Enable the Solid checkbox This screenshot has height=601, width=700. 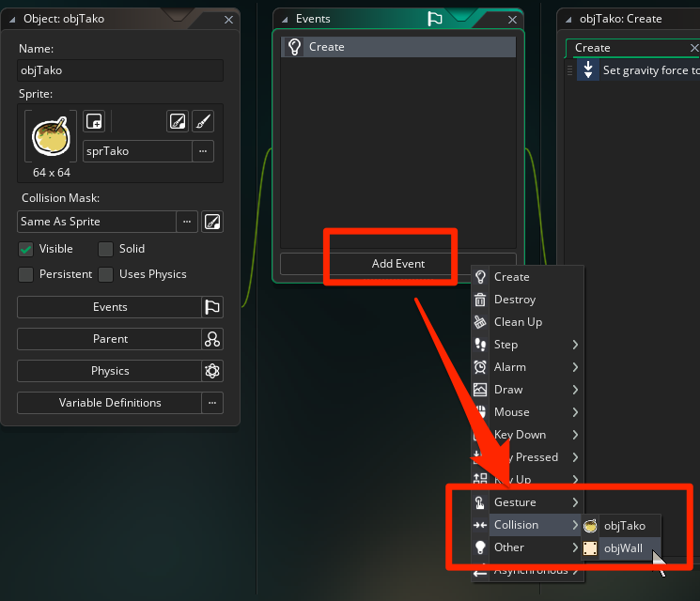pyautogui.click(x=106, y=249)
